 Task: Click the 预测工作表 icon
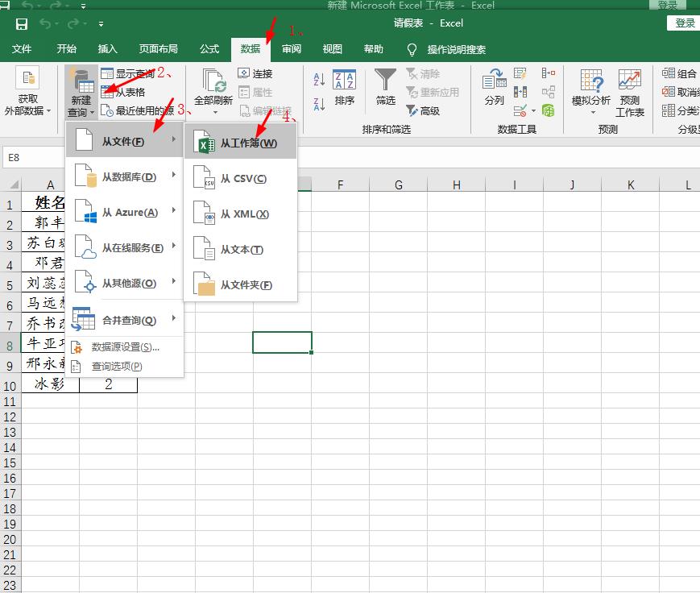pyautogui.click(x=629, y=93)
